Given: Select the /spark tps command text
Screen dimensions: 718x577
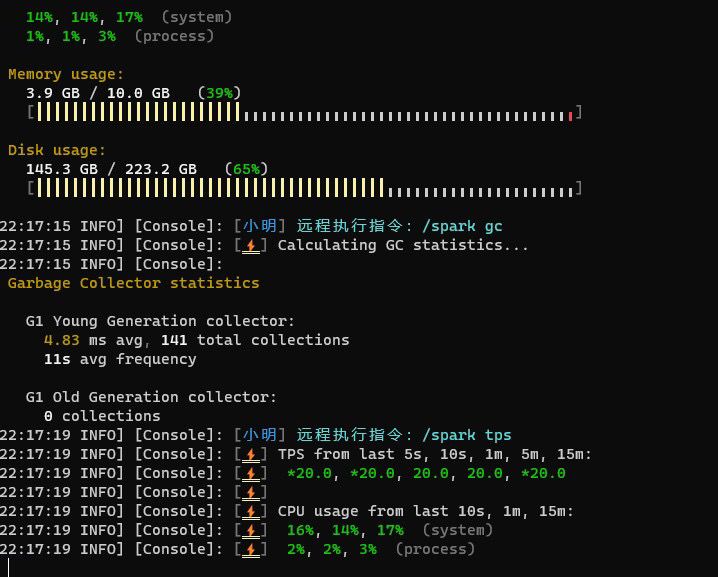Looking at the screenshot, I should coord(466,435).
